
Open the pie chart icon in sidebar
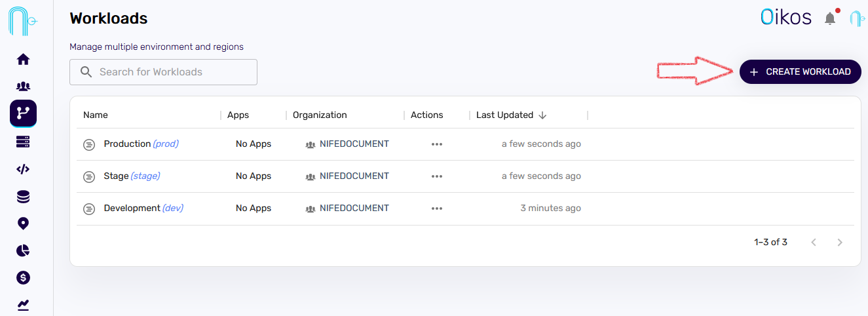point(23,250)
